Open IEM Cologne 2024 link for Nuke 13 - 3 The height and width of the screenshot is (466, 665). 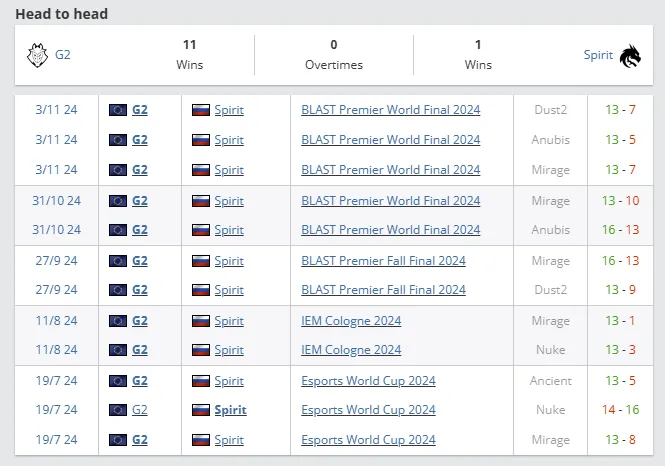tap(351, 350)
